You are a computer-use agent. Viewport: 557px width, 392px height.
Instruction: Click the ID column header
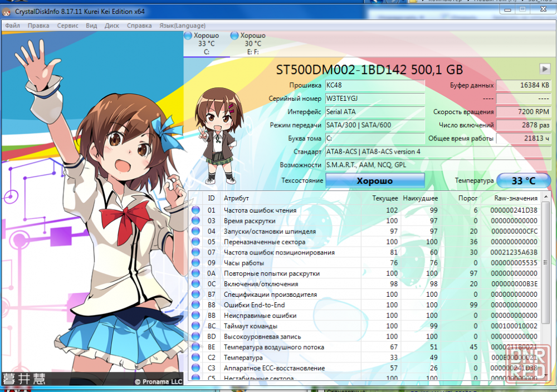pos(211,198)
